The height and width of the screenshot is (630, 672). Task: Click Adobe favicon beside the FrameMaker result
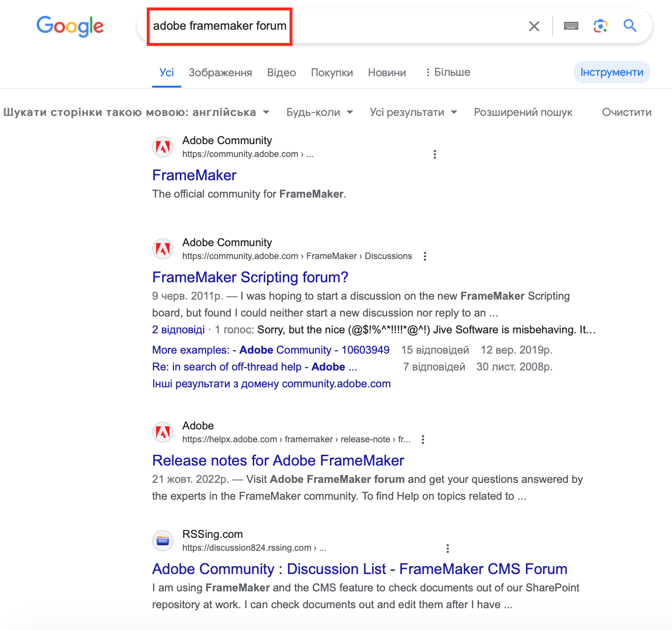pyautogui.click(x=163, y=147)
